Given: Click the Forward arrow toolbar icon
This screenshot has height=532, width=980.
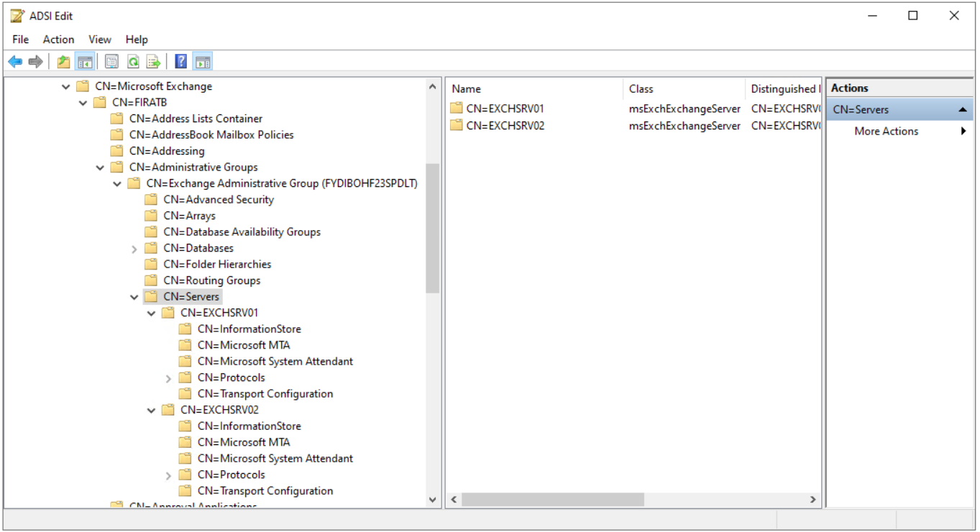Looking at the screenshot, I should point(35,62).
